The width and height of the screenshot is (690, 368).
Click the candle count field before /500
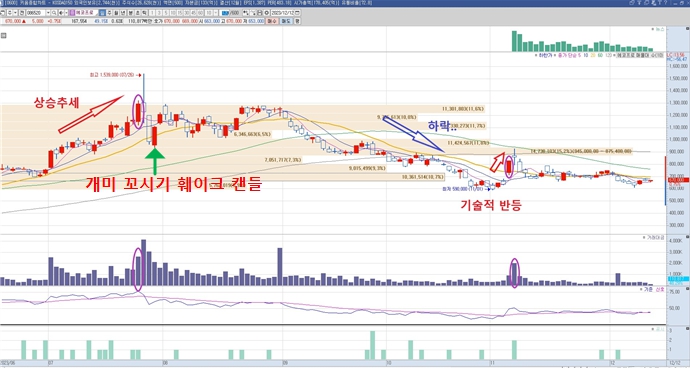[x=225, y=13]
